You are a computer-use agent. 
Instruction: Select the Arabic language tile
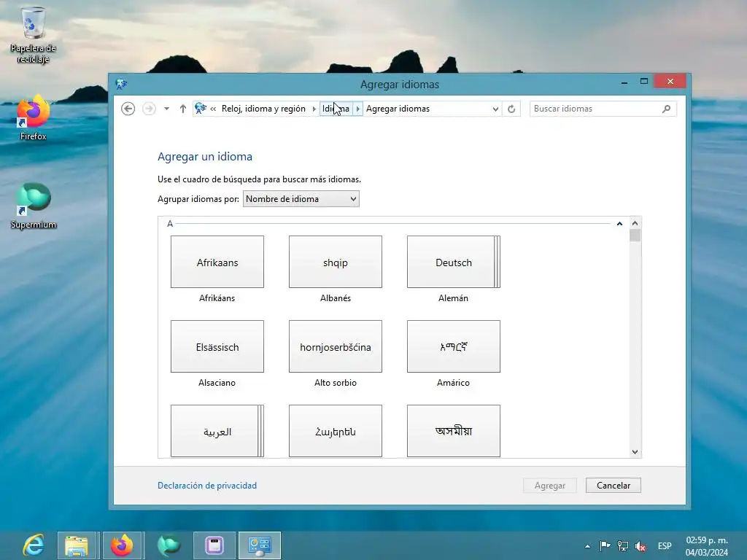(x=217, y=431)
